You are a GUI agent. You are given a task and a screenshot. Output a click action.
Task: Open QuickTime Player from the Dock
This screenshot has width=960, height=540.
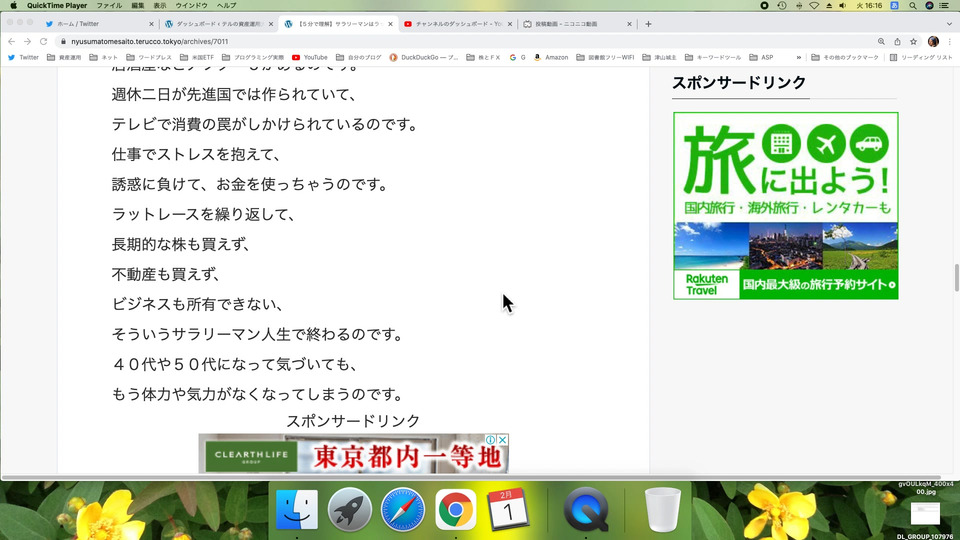586,509
